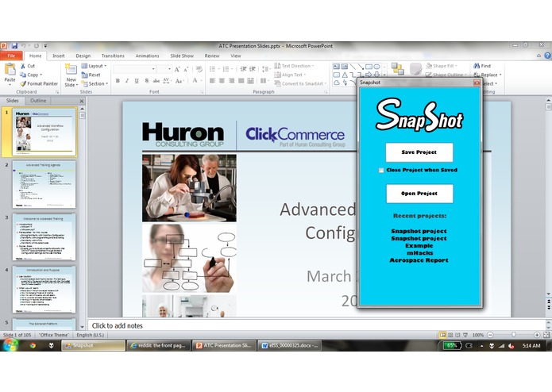Switch to the Transitions ribbon tab
Viewport: 552px width, 392px height.
point(113,56)
